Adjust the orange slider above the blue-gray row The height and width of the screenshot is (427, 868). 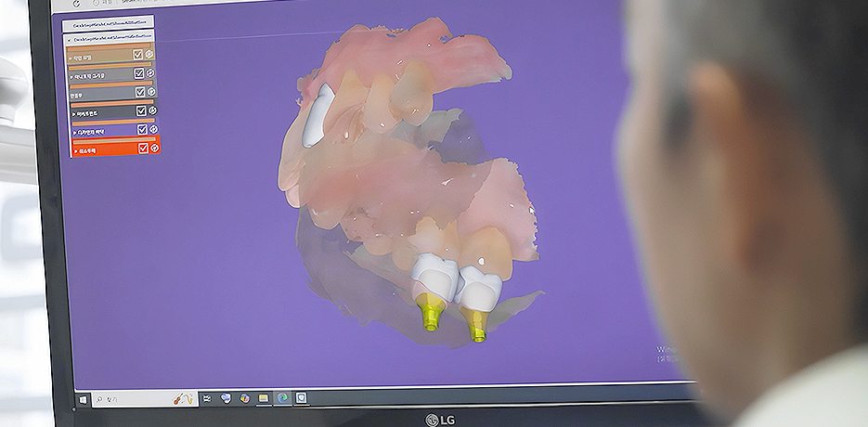click(111, 84)
